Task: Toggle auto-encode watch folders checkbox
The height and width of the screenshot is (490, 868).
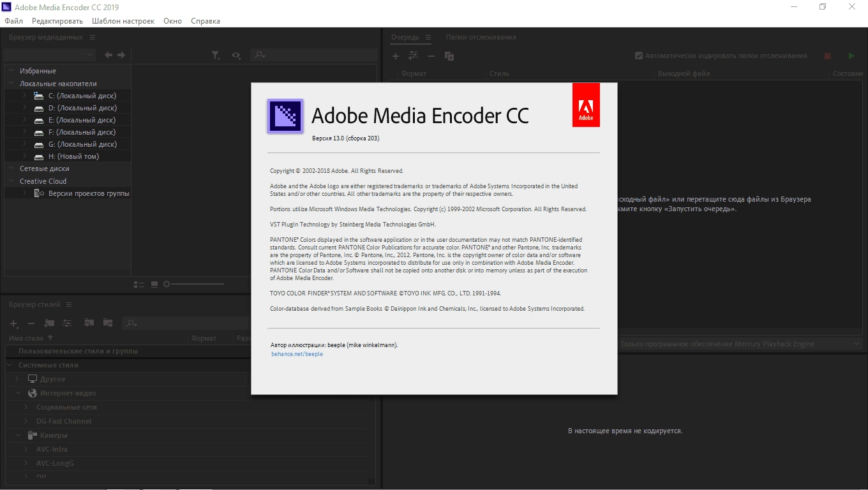Action: 639,56
